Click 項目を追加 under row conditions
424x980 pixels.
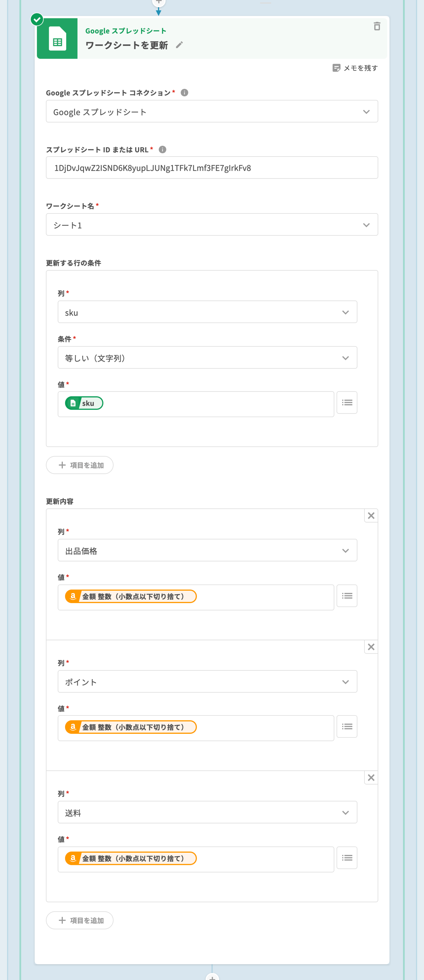click(x=80, y=465)
